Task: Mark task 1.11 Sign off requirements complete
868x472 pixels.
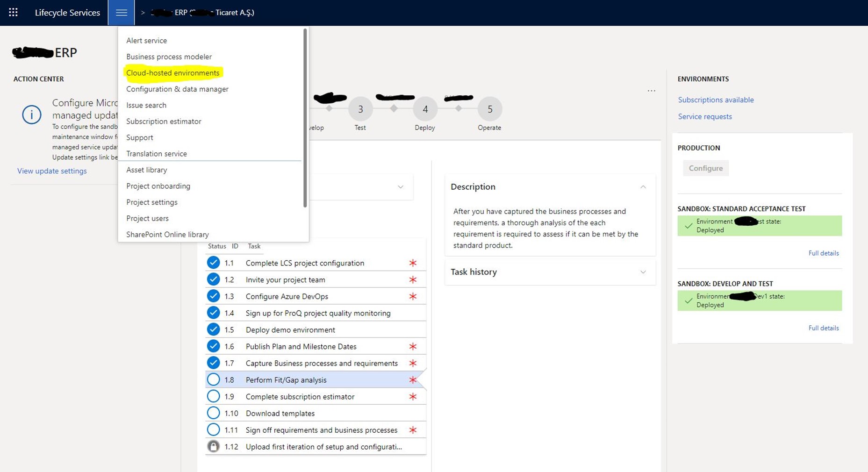Action: tap(213, 430)
